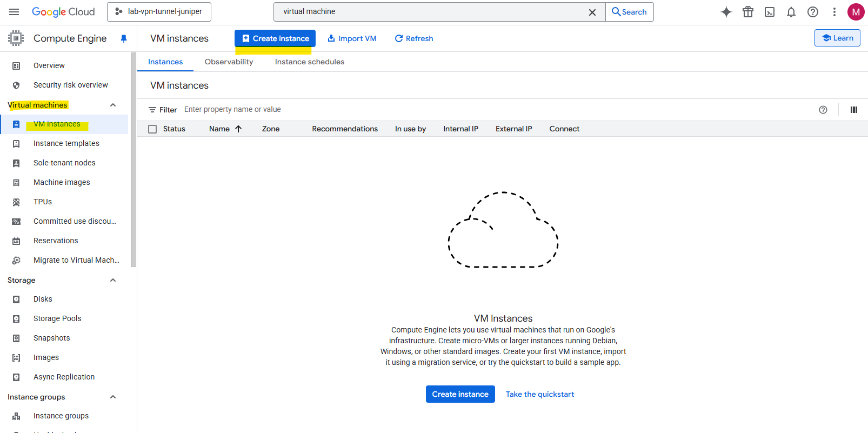Click the Migrate to Virtual Machines icon
Screen dimensions: 868x433
[x=16, y=260]
